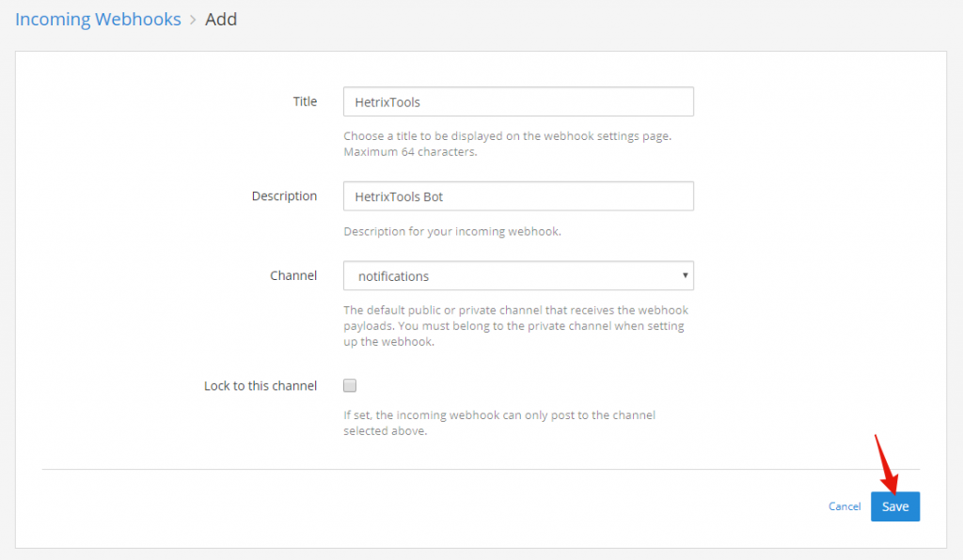Navigate back via the Incoming Webhooks breadcrumb
The image size is (963, 560).
coord(98,19)
